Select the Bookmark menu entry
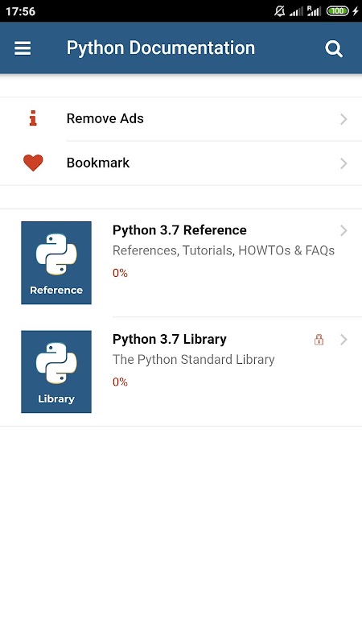This screenshot has width=362, height=644. 181,163
